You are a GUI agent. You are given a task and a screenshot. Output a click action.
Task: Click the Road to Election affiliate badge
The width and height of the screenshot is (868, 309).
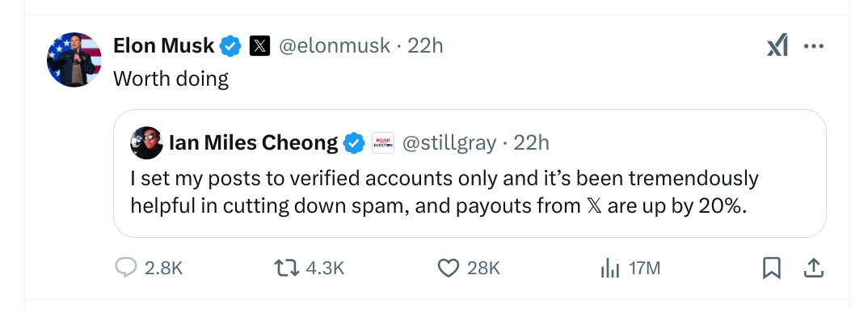(382, 143)
